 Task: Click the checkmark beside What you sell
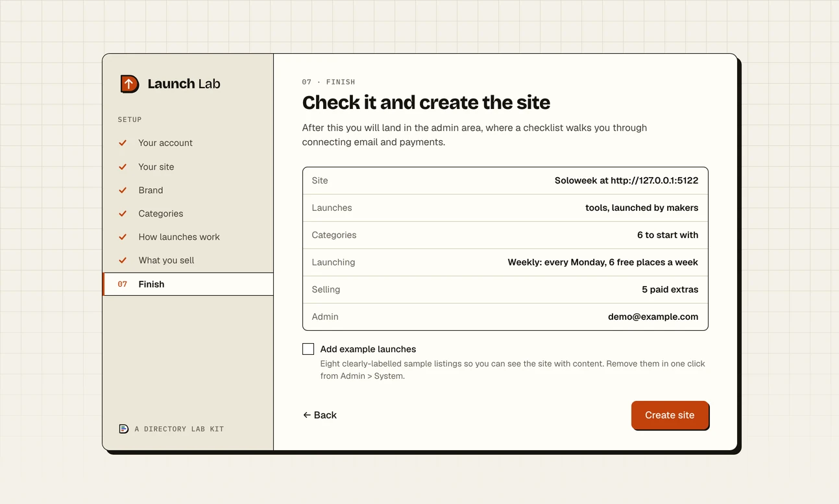123,260
